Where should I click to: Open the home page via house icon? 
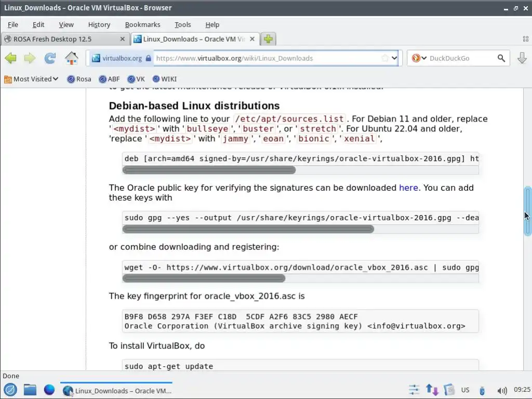point(72,58)
